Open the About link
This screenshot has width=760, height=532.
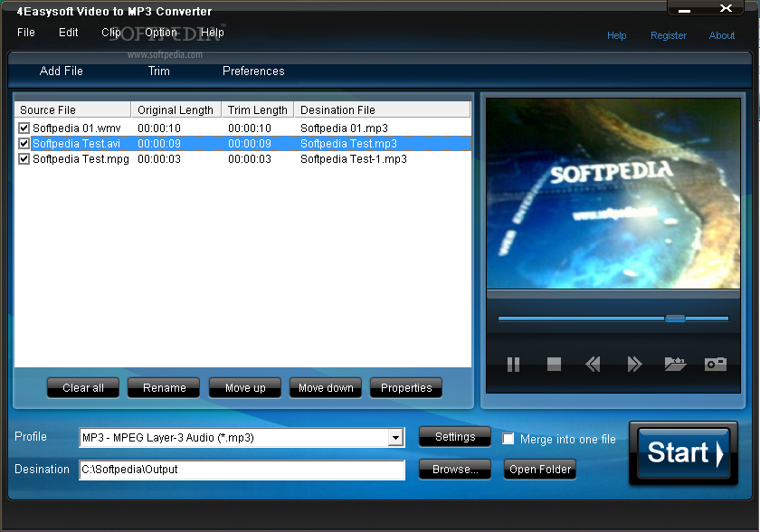point(722,35)
